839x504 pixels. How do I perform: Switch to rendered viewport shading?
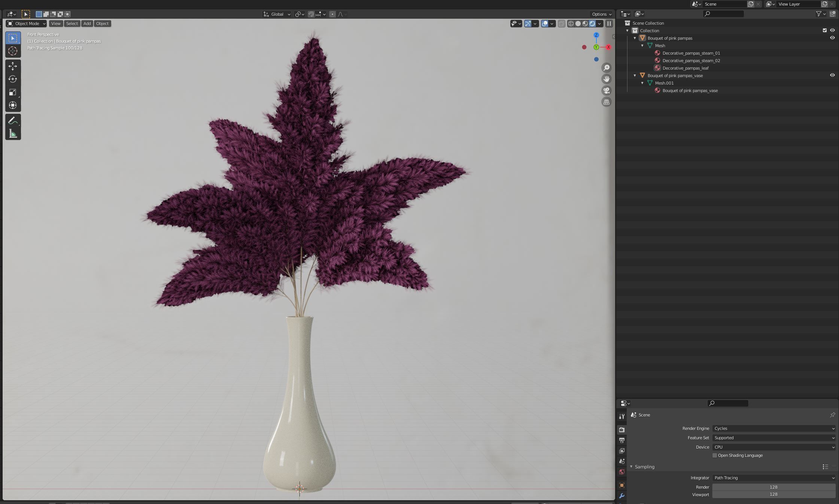(592, 24)
